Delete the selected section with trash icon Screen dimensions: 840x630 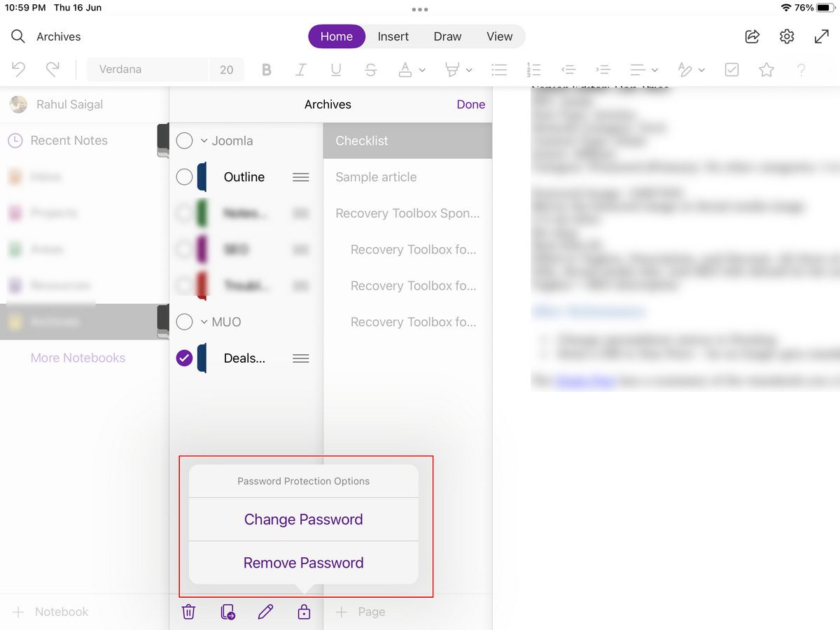point(188,612)
